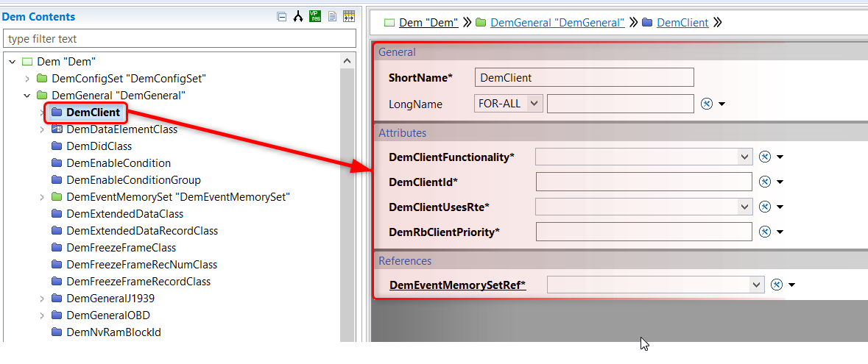Click the tree scrollbar up arrow
868x364 pixels.
[347, 61]
